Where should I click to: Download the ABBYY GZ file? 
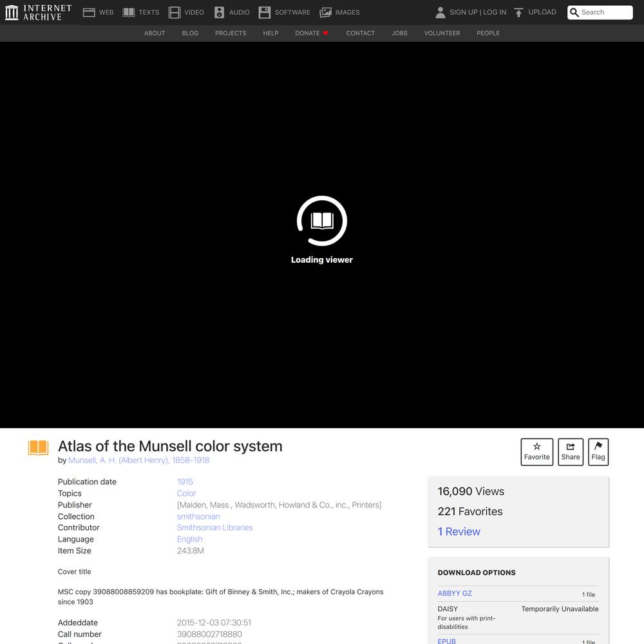[x=455, y=594]
